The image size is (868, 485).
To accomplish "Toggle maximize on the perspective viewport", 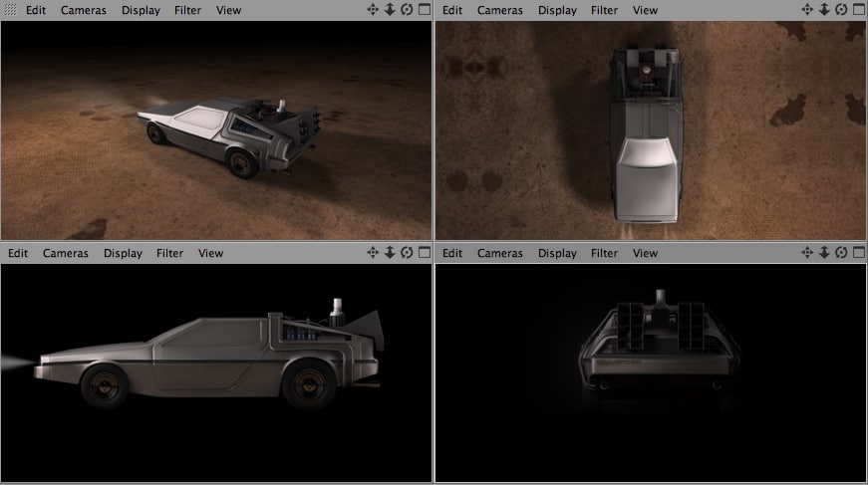I will point(424,10).
